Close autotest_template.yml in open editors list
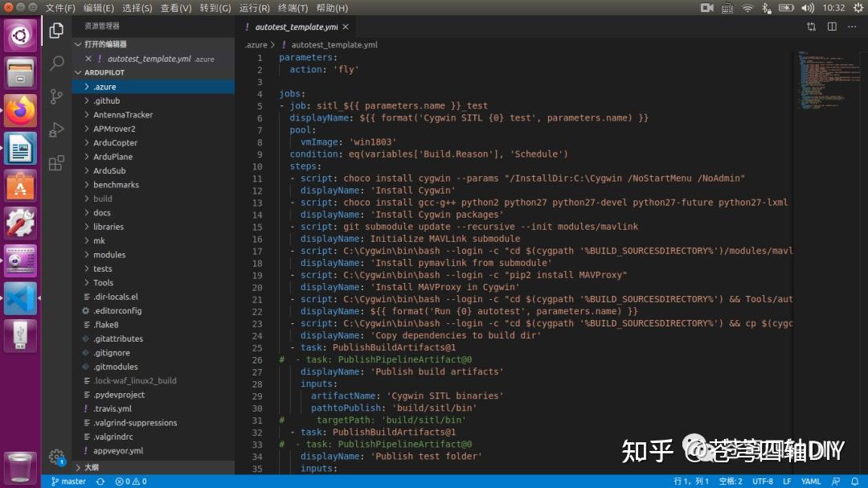This screenshot has width=868, height=488. 88,58
